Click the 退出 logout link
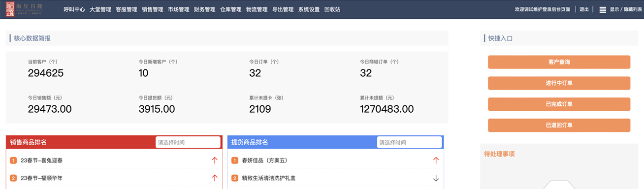 (x=584, y=9)
